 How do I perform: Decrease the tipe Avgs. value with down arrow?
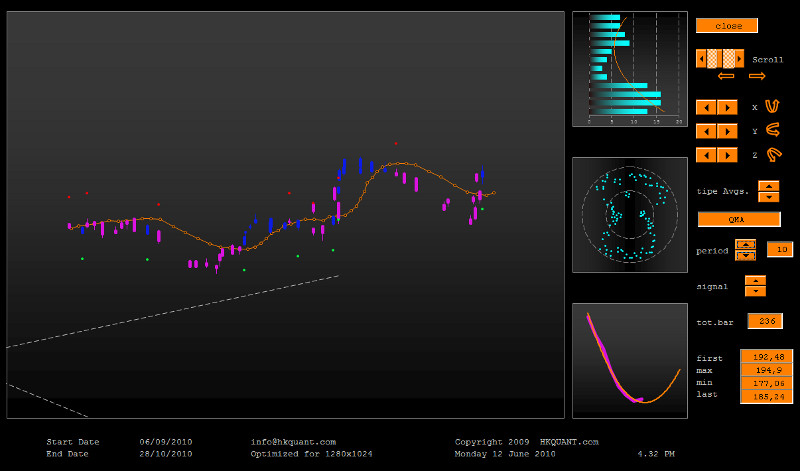coord(768,197)
